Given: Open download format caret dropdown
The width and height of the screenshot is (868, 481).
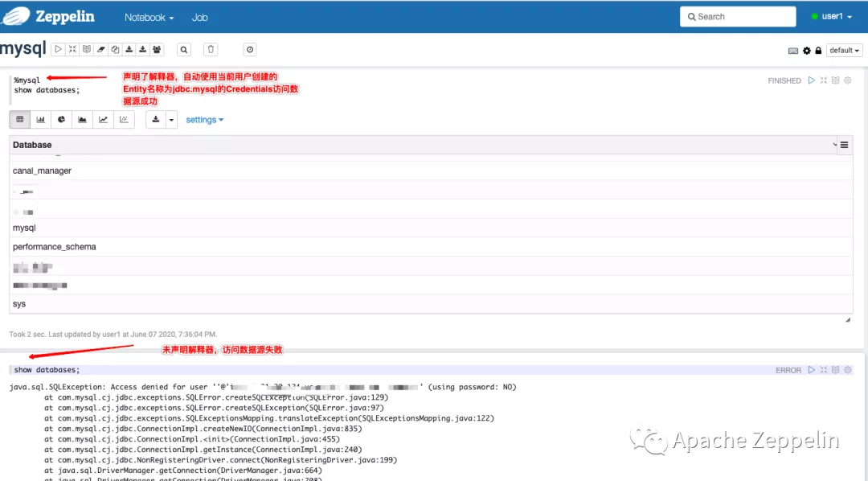Looking at the screenshot, I should [x=171, y=119].
